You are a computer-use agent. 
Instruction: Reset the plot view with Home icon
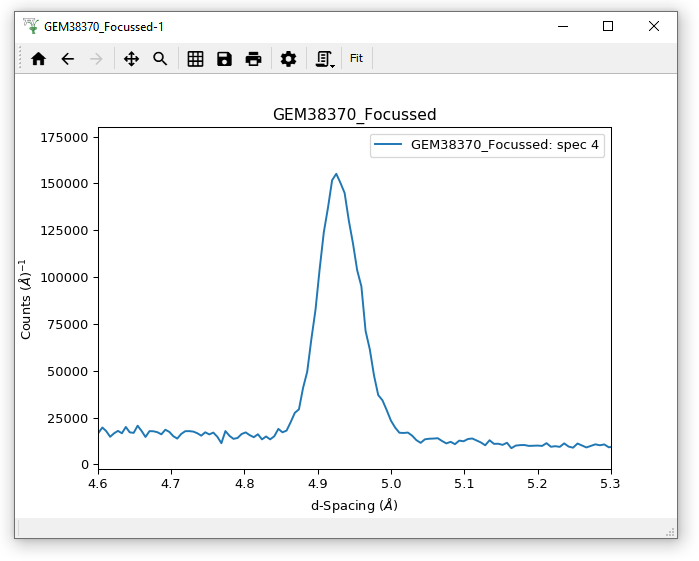38,59
